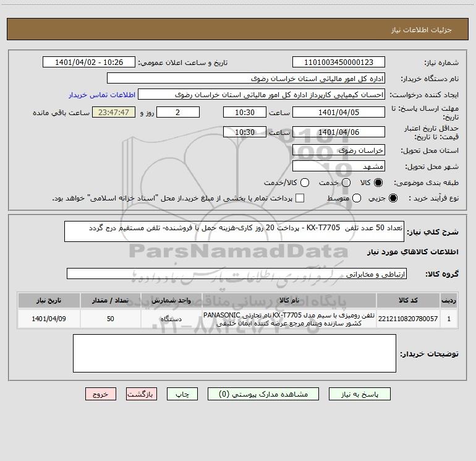The image size is (476, 461).
Task: Click the price validity time field 10:30
Action: click(x=245, y=132)
